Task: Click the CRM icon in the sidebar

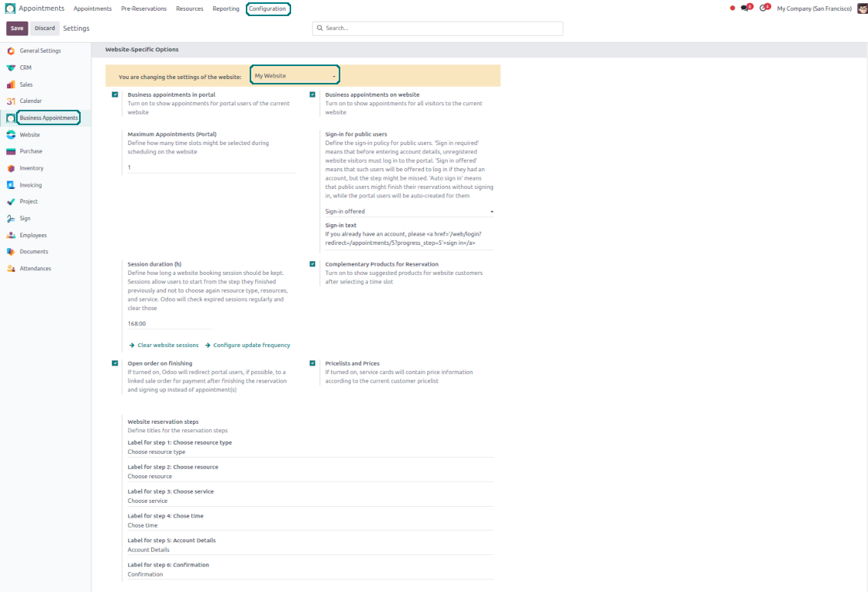Action: [x=11, y=68]
